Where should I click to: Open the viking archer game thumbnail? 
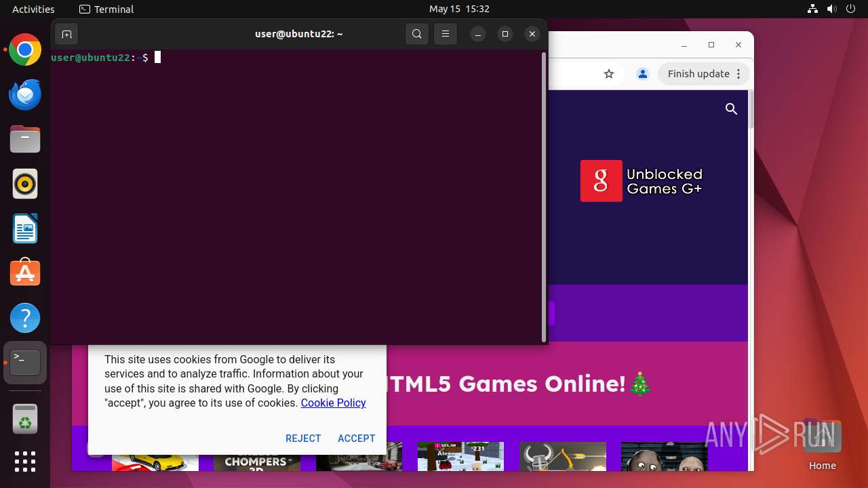point(563,456)
